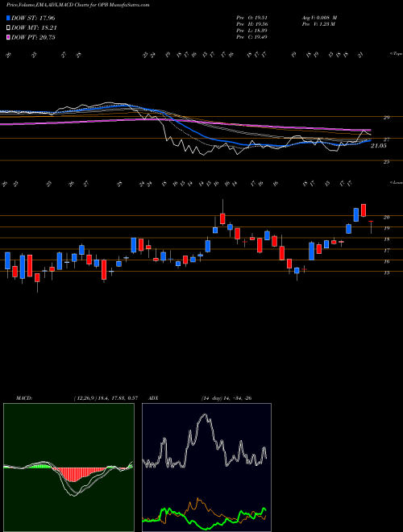Click the price axis label 20

[386, 217]
